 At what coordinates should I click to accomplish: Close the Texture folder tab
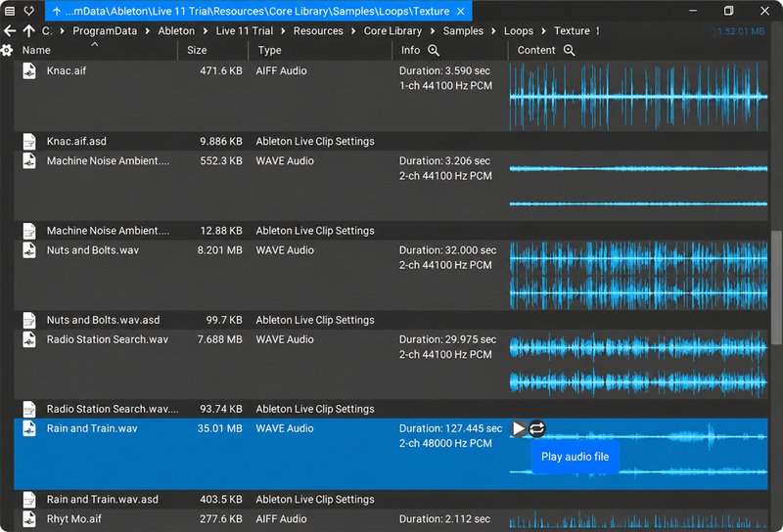pos(460,11)
